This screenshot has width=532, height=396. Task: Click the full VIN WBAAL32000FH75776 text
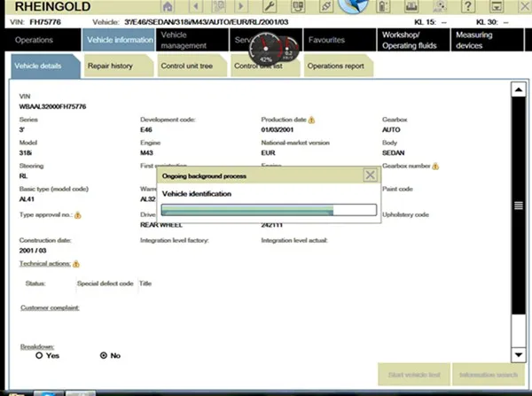(x=52, y=107)
